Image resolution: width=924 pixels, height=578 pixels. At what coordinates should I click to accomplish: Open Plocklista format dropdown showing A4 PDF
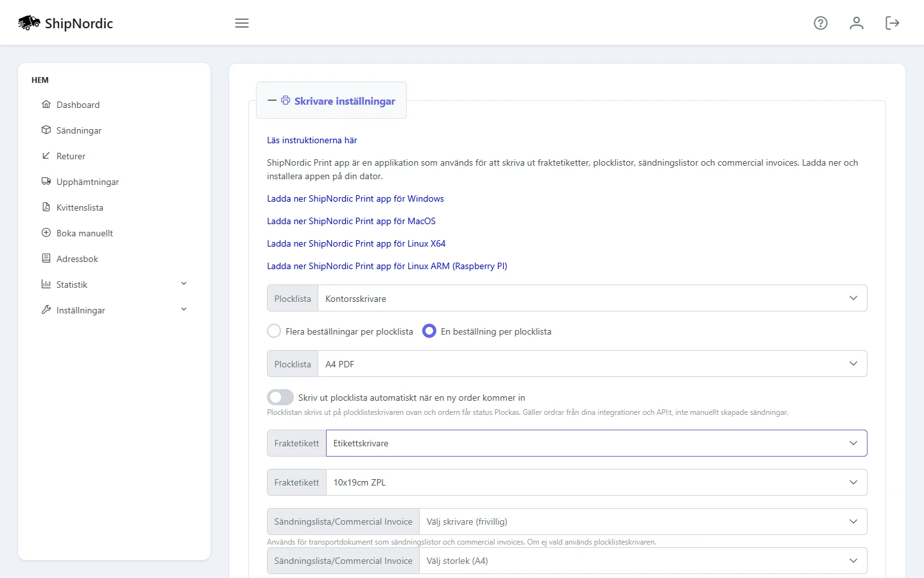click(592, 363)
